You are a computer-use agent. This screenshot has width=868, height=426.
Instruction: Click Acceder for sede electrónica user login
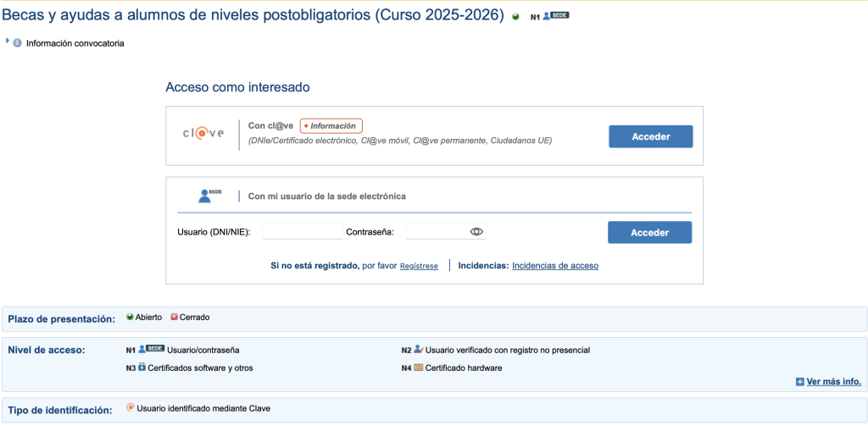pyautogui.click(x=649, y=232)
